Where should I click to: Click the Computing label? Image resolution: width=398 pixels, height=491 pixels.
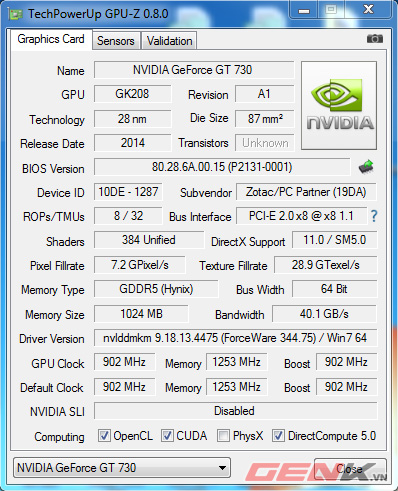(59, 437)
